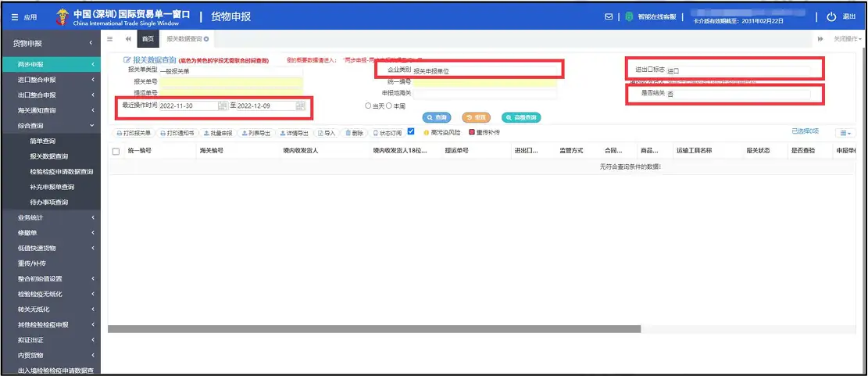Open the calendar icon for start date
Screen dimensions: 868x376
(223, 106)
